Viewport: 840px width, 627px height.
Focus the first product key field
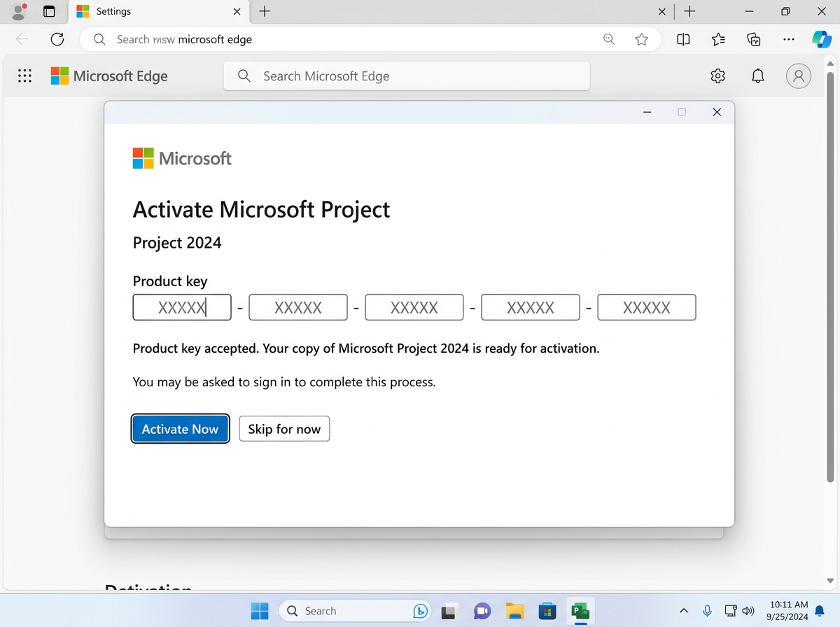[182, 307]
